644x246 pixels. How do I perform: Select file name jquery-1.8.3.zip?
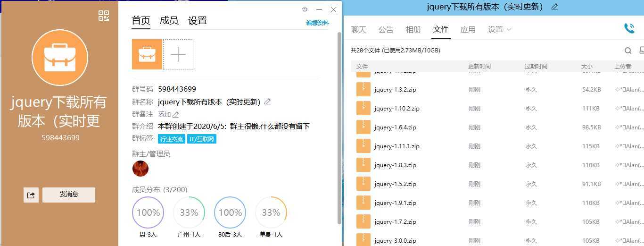[x=396, y=165]
